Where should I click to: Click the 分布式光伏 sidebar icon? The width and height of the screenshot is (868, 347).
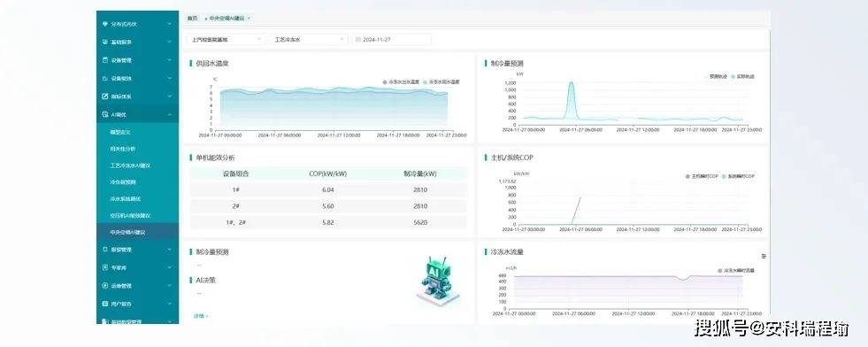tap(105, 24)
